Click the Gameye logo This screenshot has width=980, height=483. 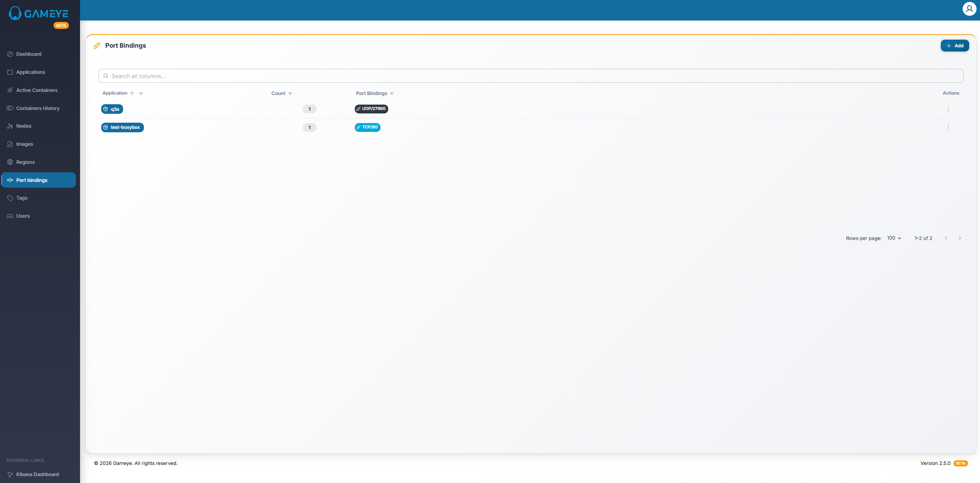point(38,14)
